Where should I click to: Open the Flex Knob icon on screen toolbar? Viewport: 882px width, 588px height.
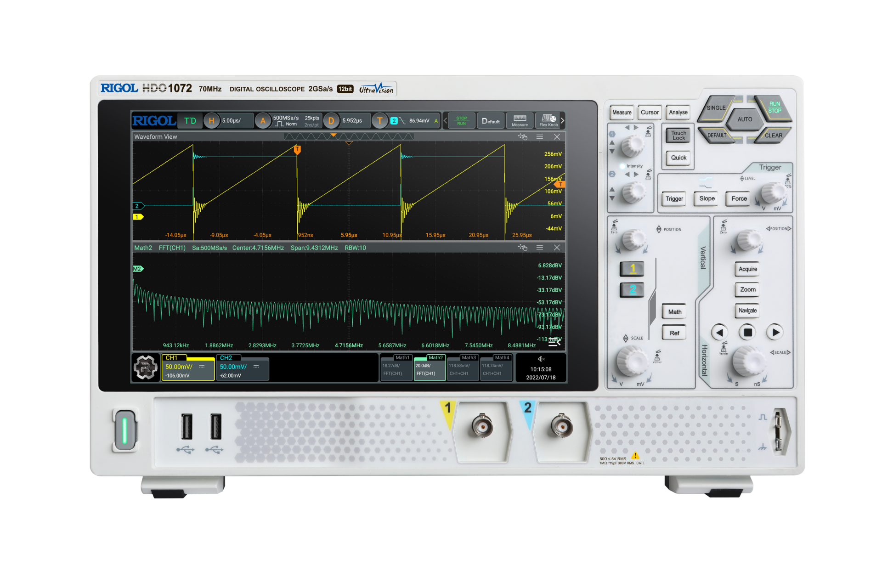click(548, 120)
